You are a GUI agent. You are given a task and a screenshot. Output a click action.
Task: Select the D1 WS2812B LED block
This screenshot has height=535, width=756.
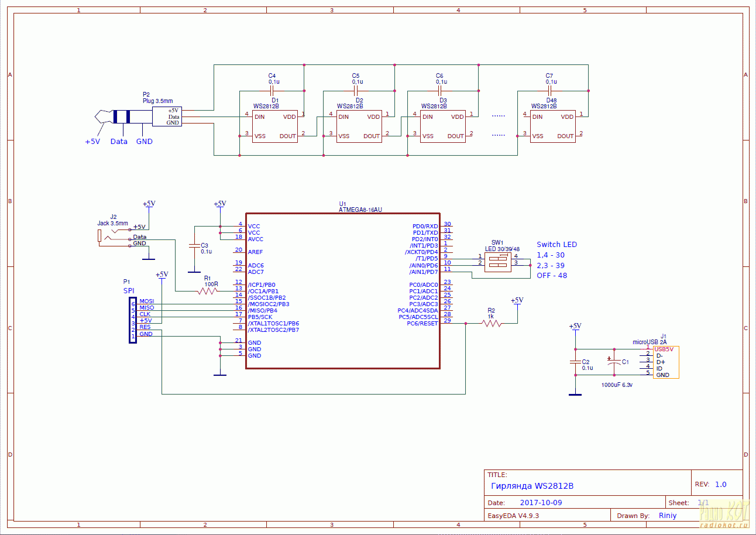click(x=274, y=126)
